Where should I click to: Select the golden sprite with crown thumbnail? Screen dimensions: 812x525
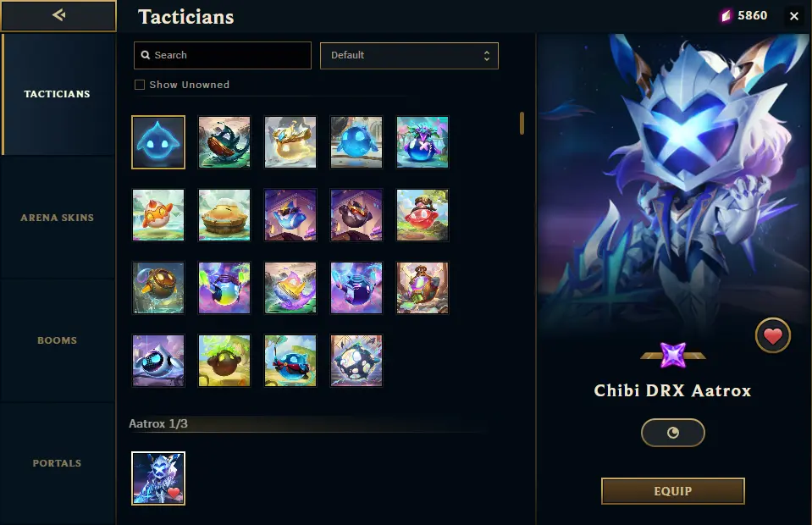coord(290,142)
